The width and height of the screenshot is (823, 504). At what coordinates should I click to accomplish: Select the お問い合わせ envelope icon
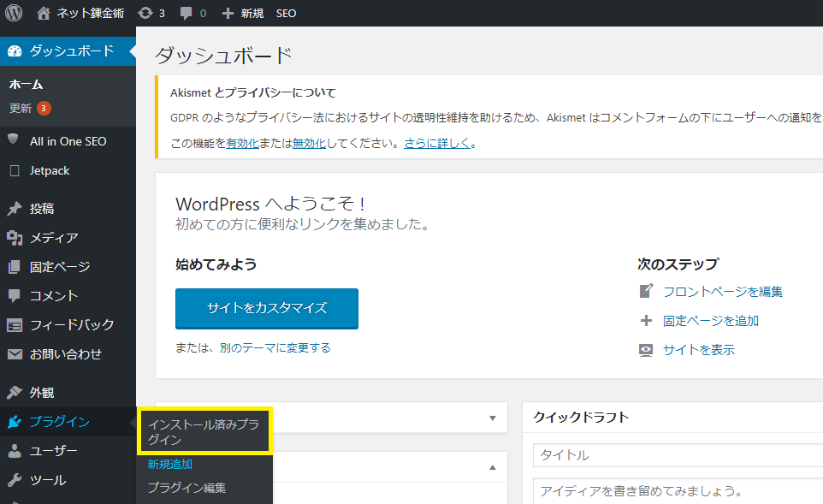tap(14, 354)
